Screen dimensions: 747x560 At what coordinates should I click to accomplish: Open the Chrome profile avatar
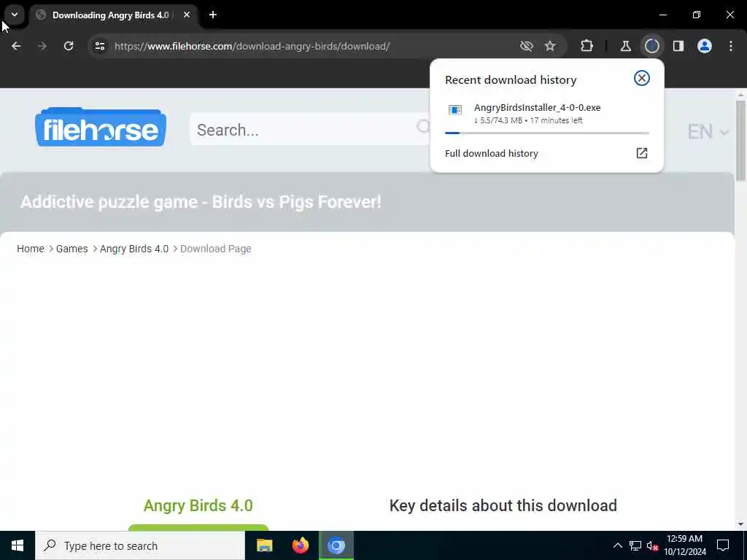pyautogui.click(x=705, y=46)
